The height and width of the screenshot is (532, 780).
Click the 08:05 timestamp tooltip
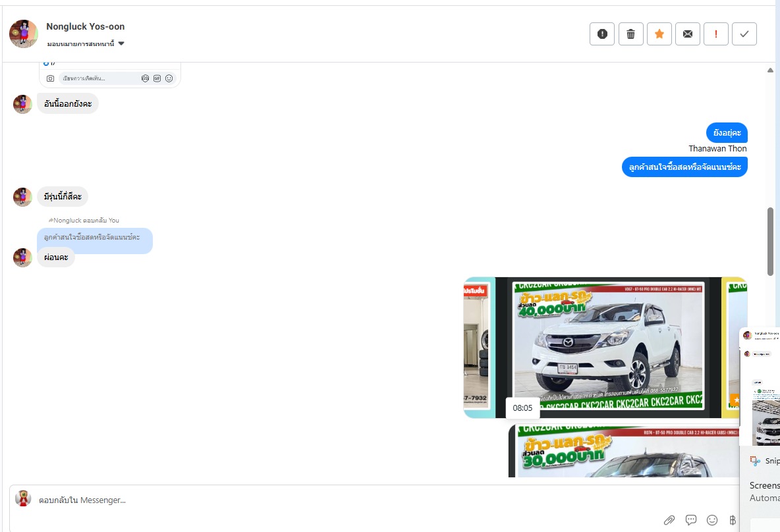tap(522, 408)
